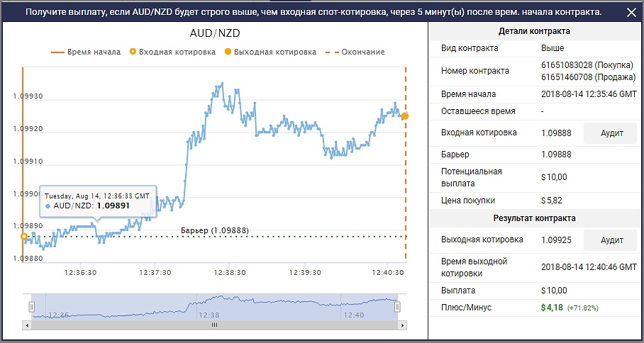The image size is (644, 343).
Task: Click the 12:38 label in the navigator
Action: click(x=209, y=315)
